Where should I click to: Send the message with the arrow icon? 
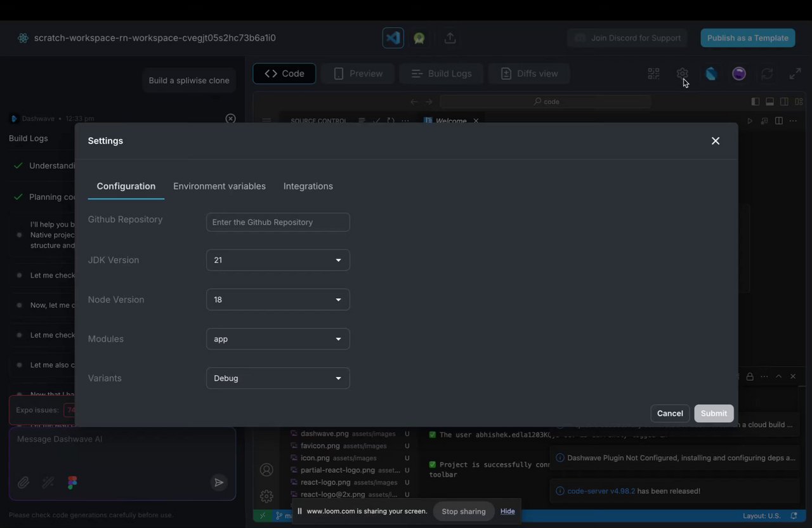coord(218,483)
